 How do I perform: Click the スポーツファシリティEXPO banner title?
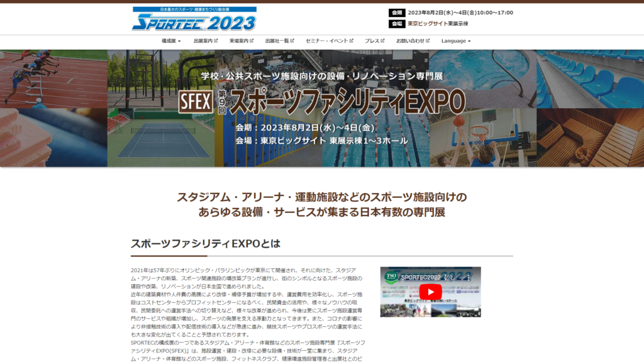pos(347,101)
